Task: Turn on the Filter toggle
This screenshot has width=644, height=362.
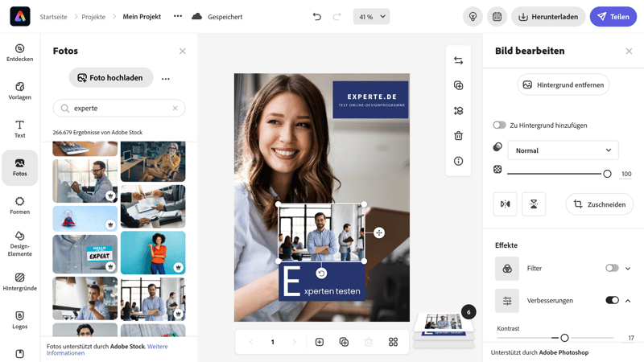Action: coord(612,268)
